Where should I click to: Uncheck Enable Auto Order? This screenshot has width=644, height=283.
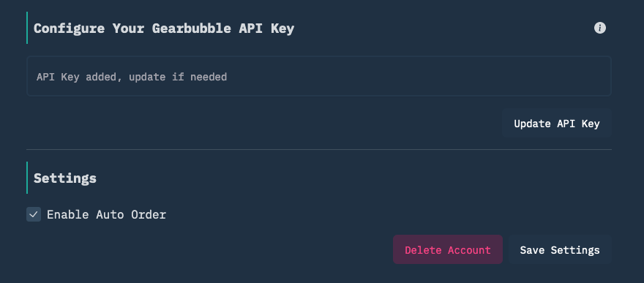pyautogui.click(x=34, y=214)
